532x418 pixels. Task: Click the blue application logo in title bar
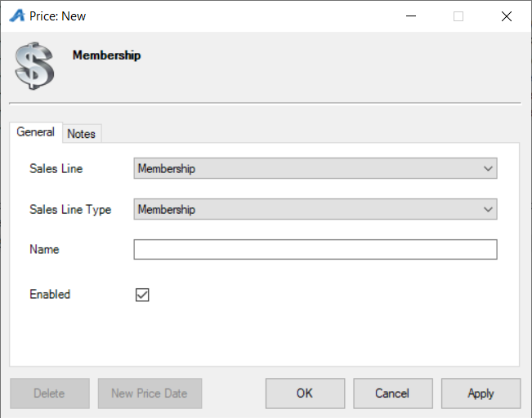pos(17,16)
